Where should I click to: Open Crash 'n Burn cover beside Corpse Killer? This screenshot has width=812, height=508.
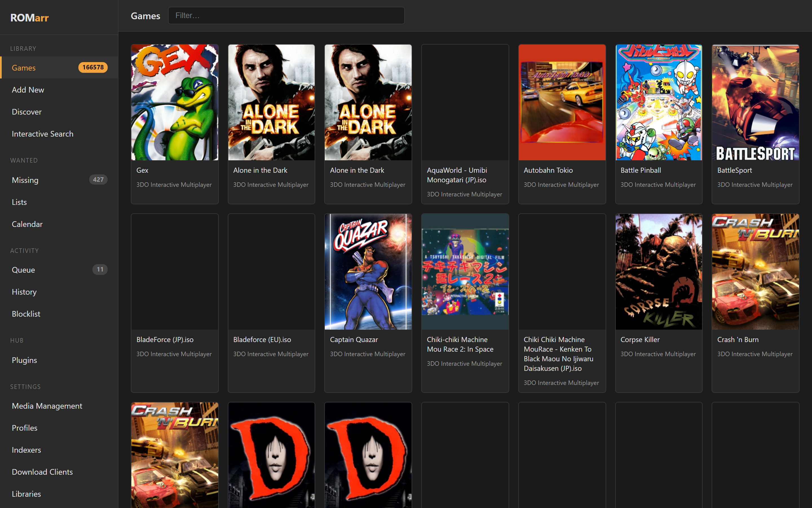(x=756, y=272)
